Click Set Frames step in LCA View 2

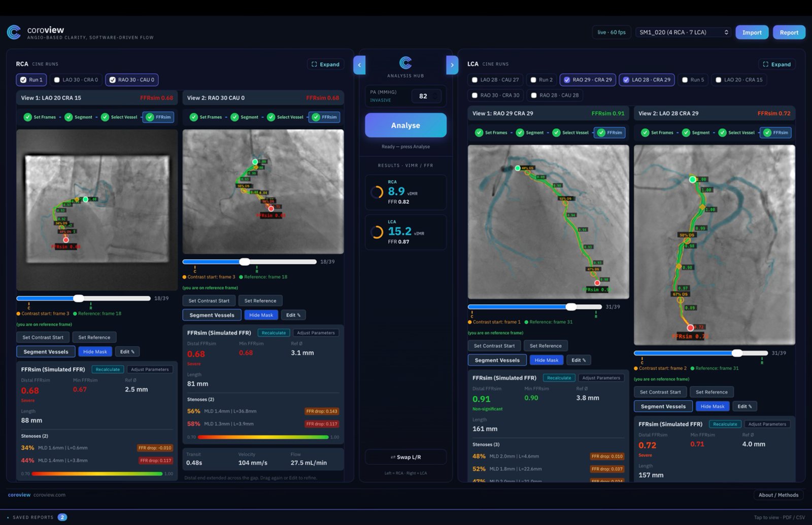pyautogui.click(x=657, y=133)
